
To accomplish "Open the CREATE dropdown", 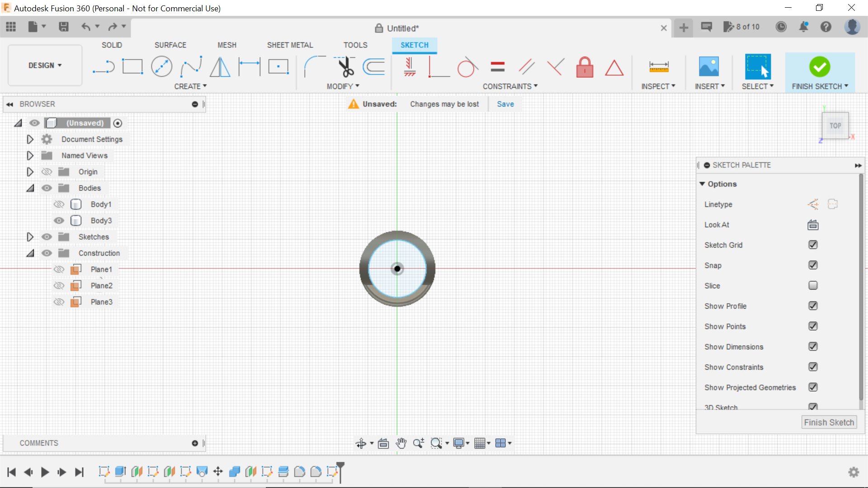I will 190,86.
